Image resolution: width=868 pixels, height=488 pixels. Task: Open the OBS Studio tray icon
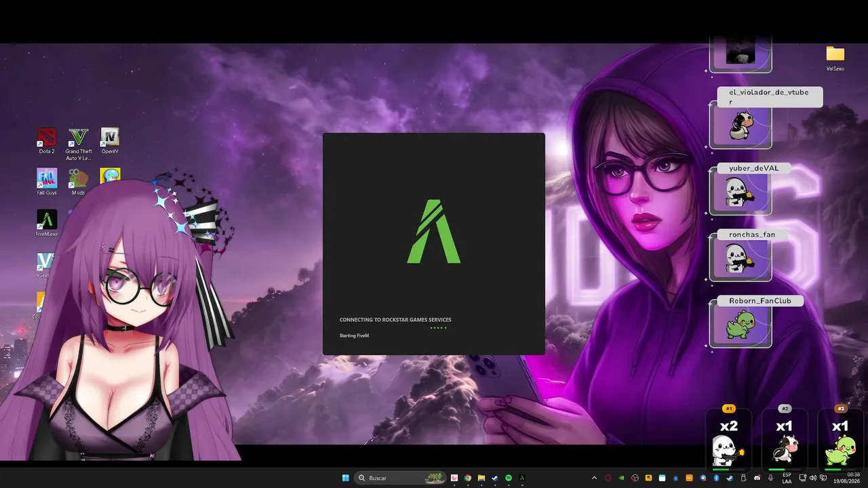[635, 478]
